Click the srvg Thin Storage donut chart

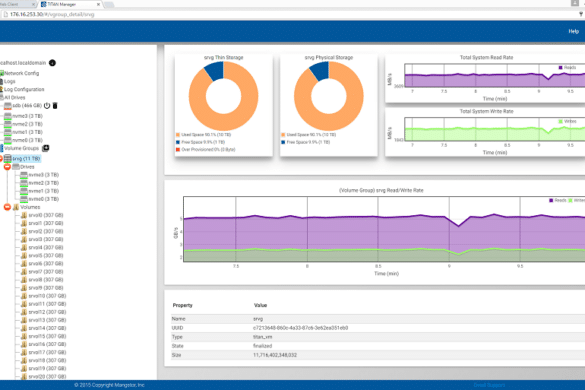pos(223,96)
